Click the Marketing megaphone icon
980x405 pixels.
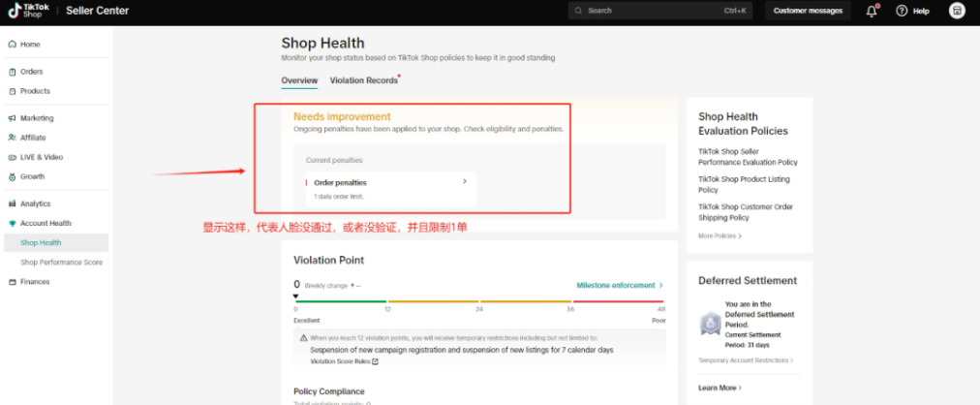pos(12,118)
